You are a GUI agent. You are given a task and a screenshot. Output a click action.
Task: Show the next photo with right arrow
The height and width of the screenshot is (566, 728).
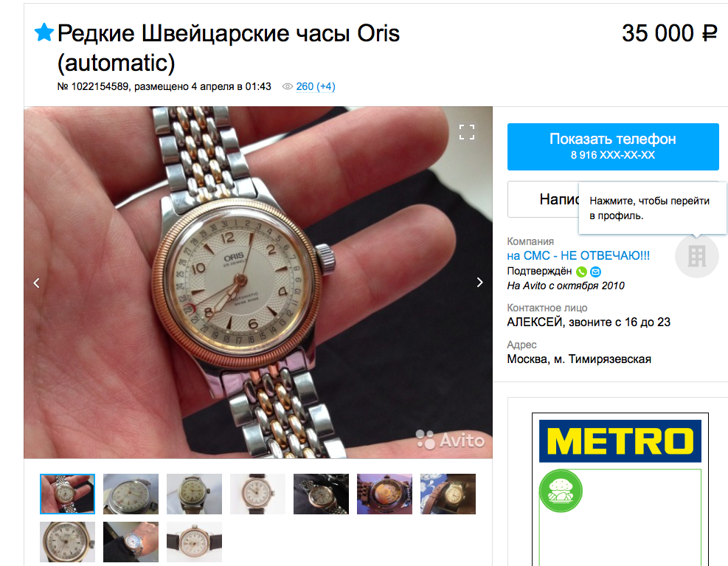(479, 283)
